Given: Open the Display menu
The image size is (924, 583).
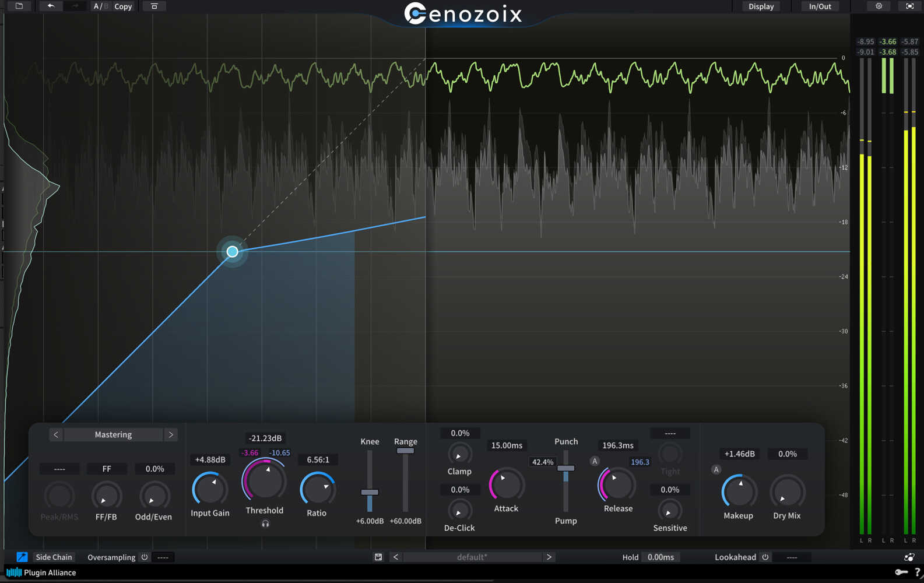Looking at the screenshot, I should coord(761,6).
